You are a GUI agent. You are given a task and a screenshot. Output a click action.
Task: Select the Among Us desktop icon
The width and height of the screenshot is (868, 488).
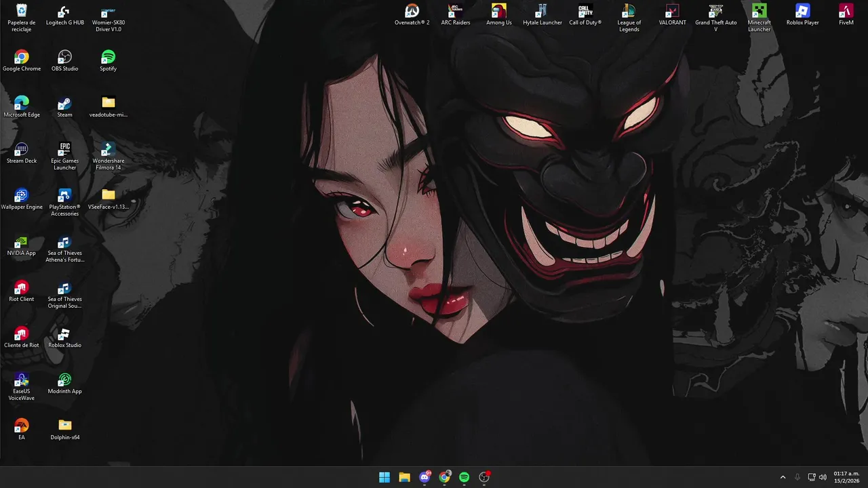499,15
